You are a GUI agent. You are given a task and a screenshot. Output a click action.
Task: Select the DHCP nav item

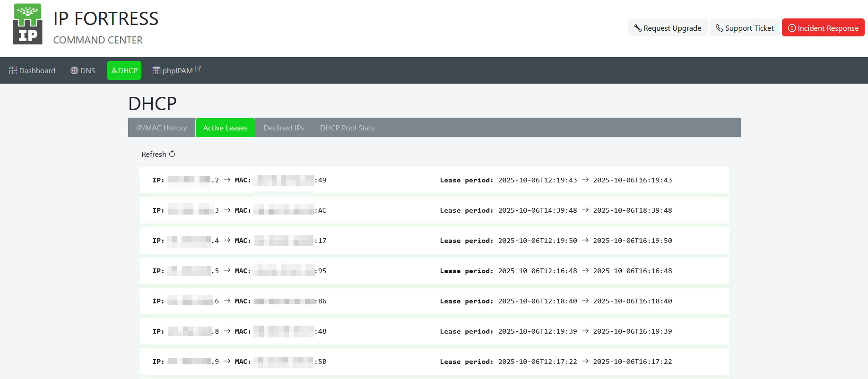pyautogui.click(x=124, y=70)
